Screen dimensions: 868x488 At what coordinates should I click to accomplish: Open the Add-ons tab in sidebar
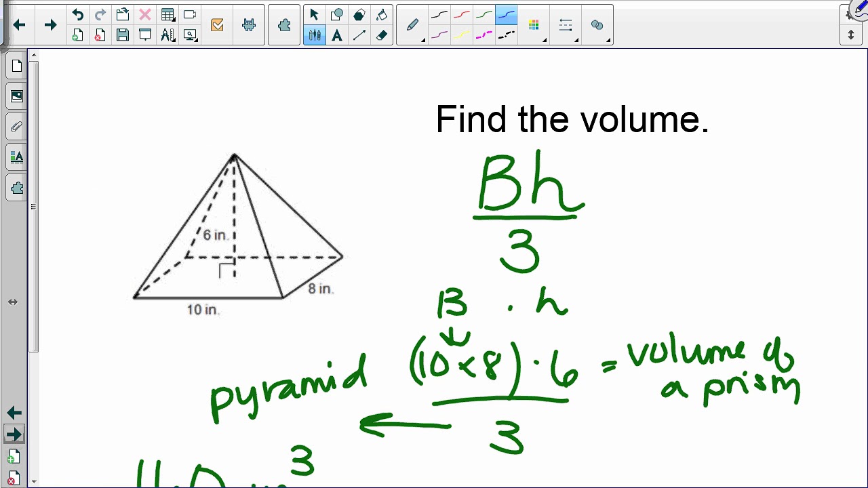coord(17,188)
